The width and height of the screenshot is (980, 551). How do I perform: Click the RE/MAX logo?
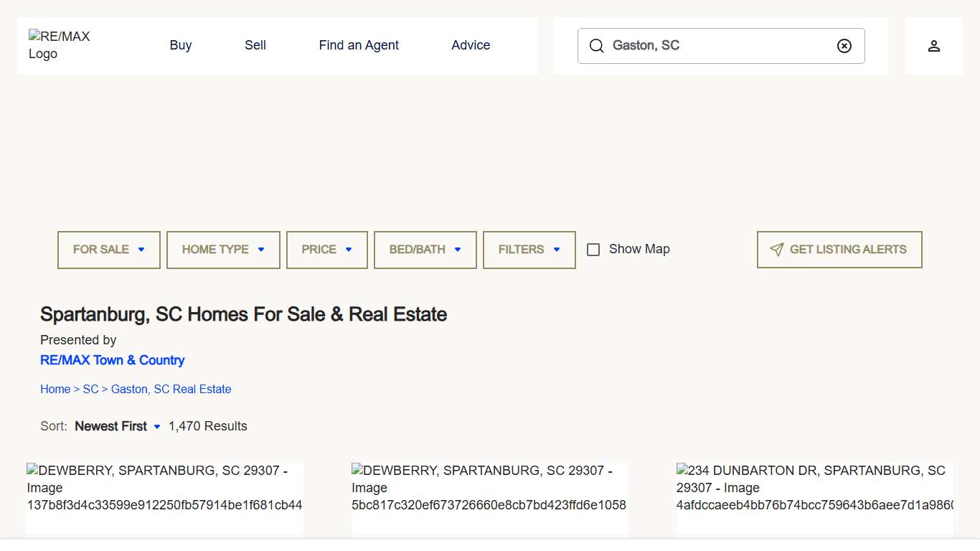coord(60,45)
